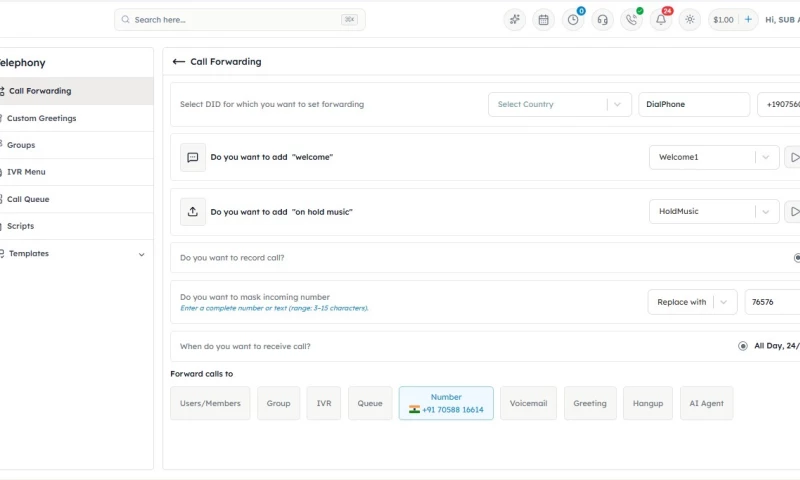The height and width of the screenshot is (480, 800).
Task: Select the record call radio button
Action: point(797,258)
